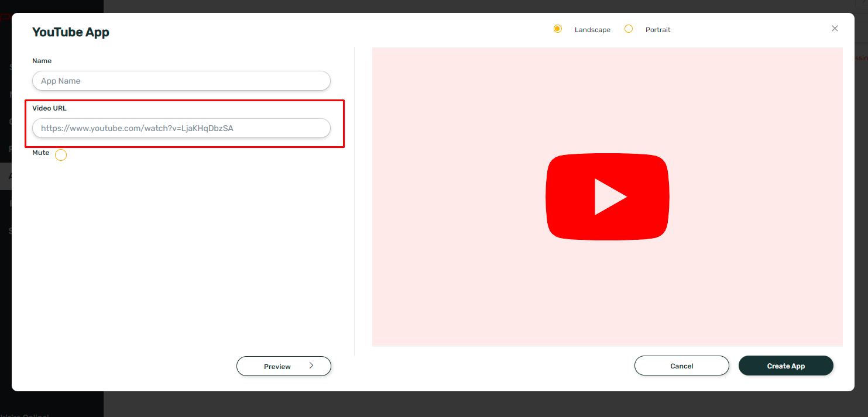Focus the Video URL text box

181,128
